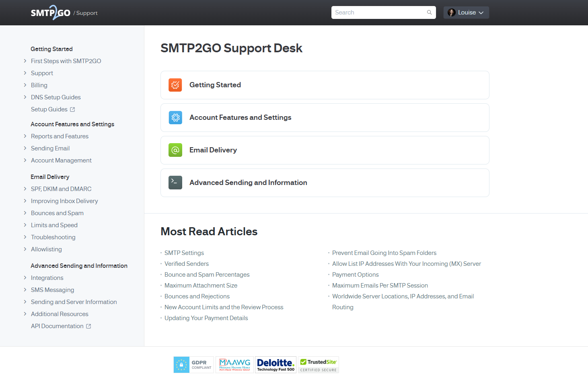Open Bounce and Spam Percentages article
Image resolution: width=588 pixels, height=376 pixels.
tap(207, 275)
